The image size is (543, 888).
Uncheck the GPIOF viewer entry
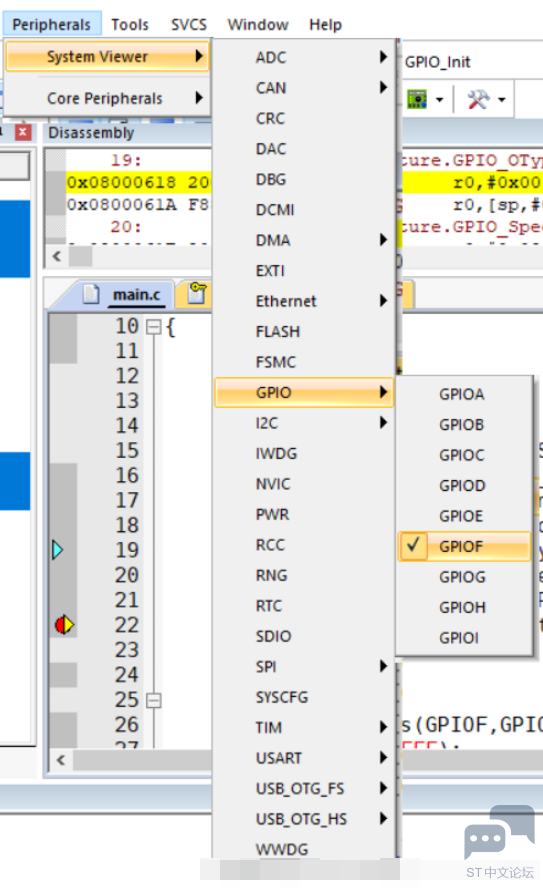[464, 547]
